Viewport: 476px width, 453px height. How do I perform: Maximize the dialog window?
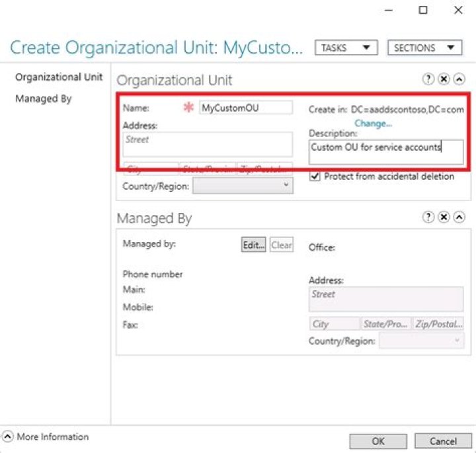(423, 11)
